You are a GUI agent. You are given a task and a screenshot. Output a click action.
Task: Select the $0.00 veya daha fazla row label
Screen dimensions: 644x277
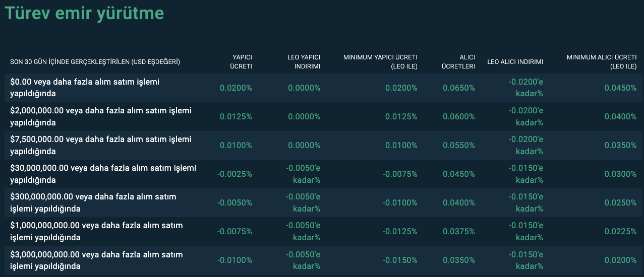85,88
